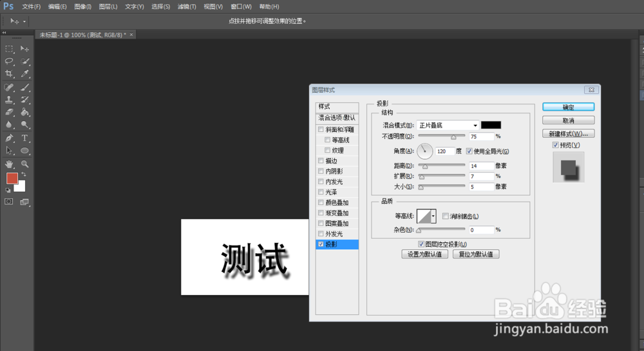Select the Horizontal Type tool
Screen dimensions: 644x351
(24, 138)
